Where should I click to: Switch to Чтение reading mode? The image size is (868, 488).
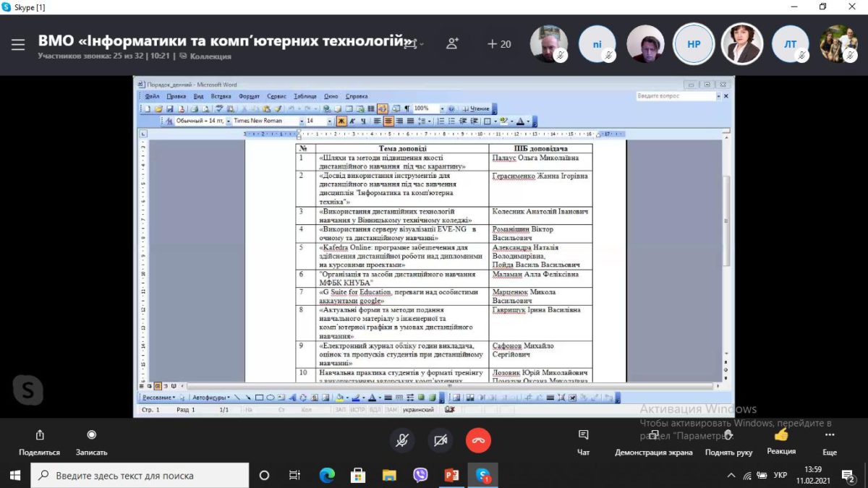(x=477, y=108)
